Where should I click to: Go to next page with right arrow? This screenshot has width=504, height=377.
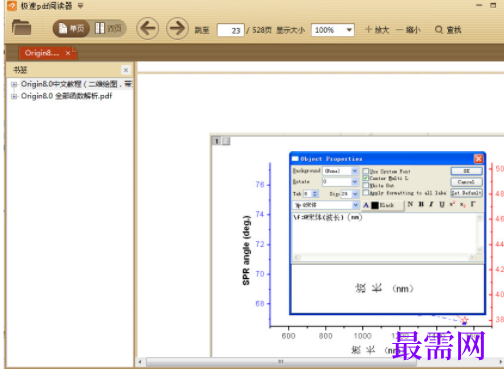coord(177,28)
